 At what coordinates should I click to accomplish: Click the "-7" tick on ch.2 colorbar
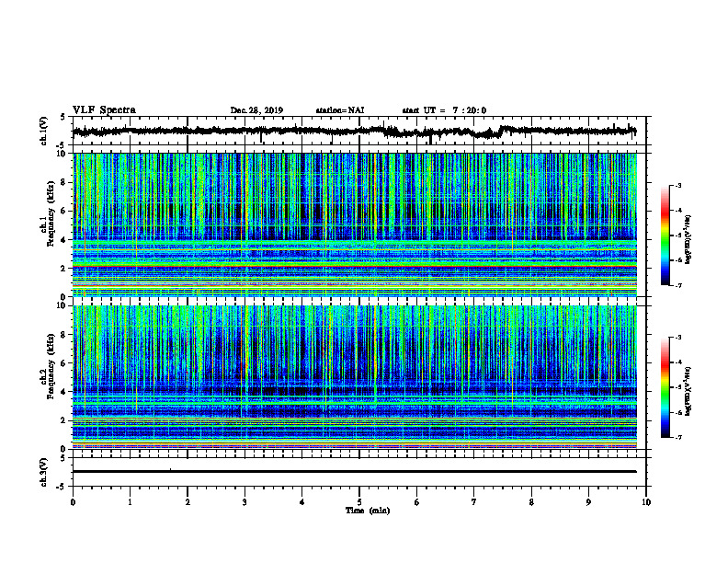678,437
